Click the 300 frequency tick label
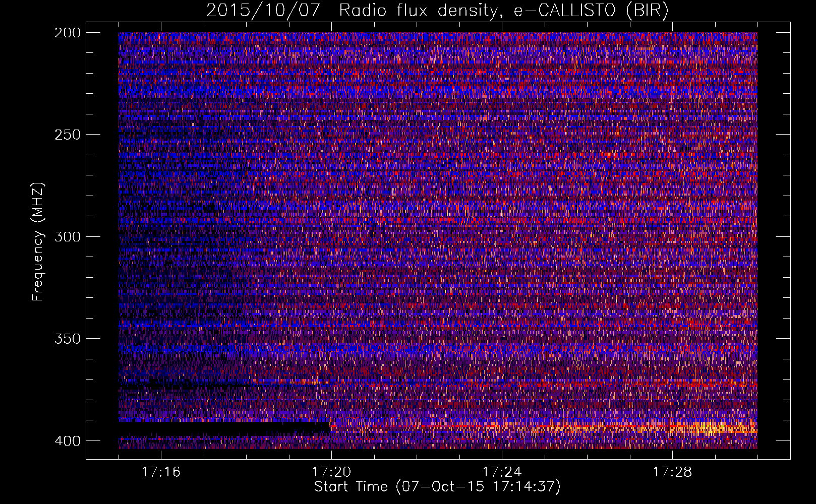This screenshot has width=816, height=504. (x=67, y=236)
